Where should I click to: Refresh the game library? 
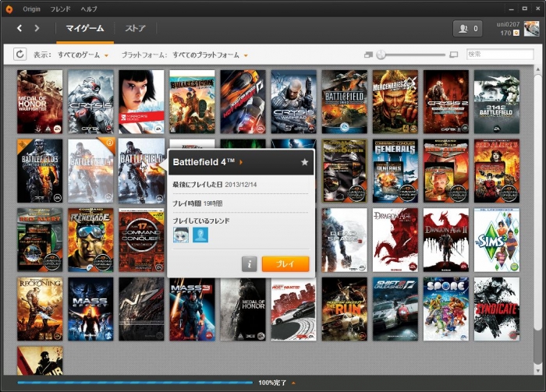click(19, 55)
